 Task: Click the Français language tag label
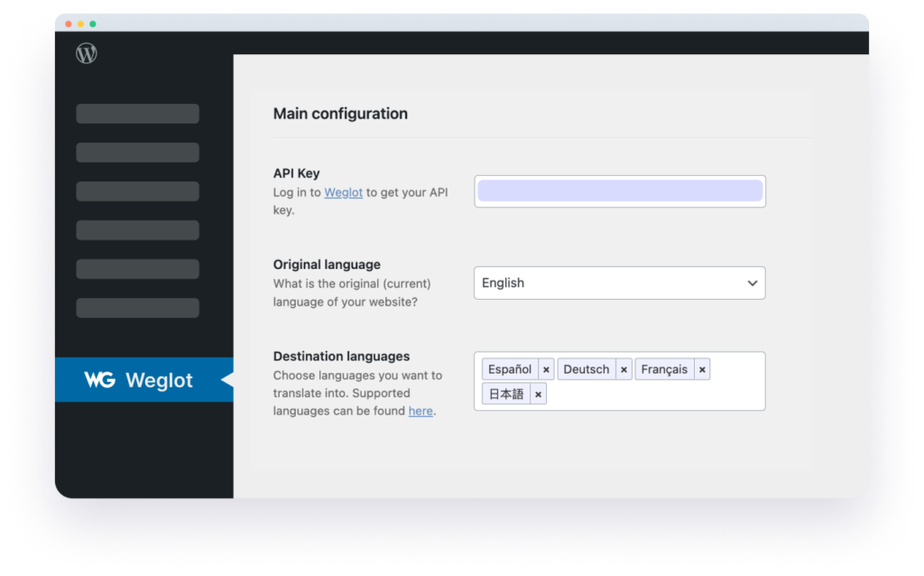pos(664,368)
